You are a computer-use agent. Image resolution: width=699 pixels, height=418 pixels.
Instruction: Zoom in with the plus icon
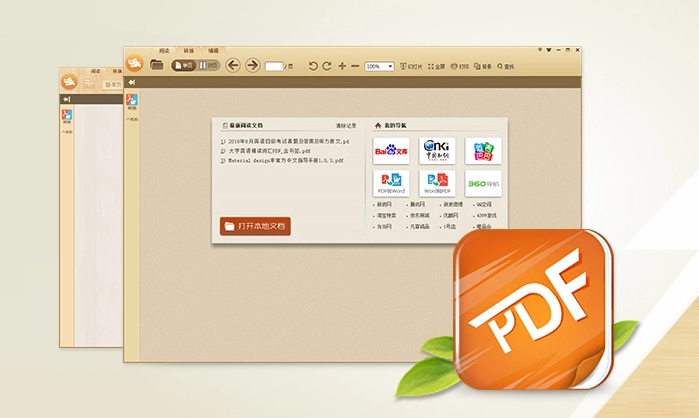[x=342, y=66]
